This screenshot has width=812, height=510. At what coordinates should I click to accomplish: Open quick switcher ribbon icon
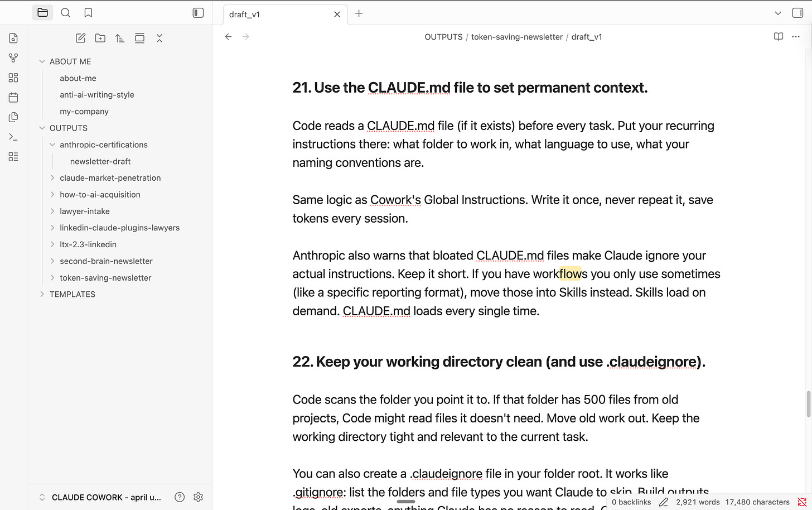click(13, 38)
